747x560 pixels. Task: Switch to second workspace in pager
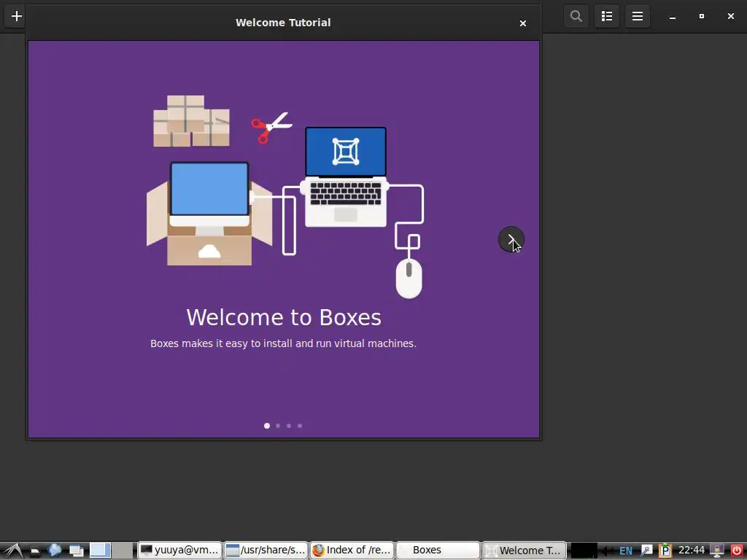click(123, 551)
